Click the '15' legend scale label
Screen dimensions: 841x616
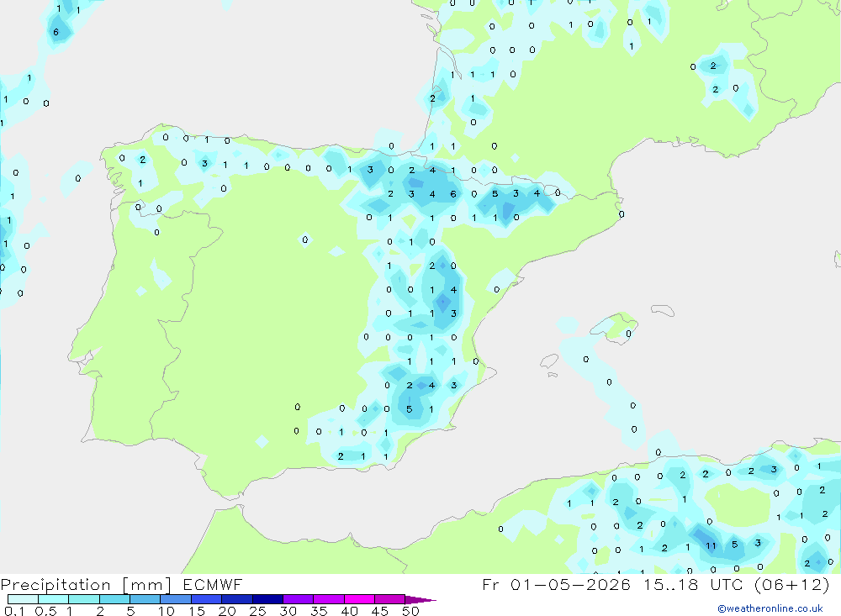(197, 611)
